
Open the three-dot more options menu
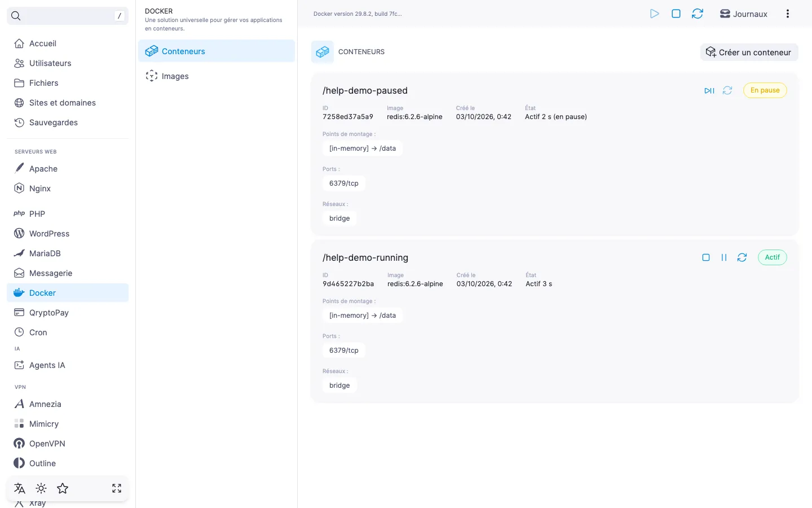(x=788, y=14)
